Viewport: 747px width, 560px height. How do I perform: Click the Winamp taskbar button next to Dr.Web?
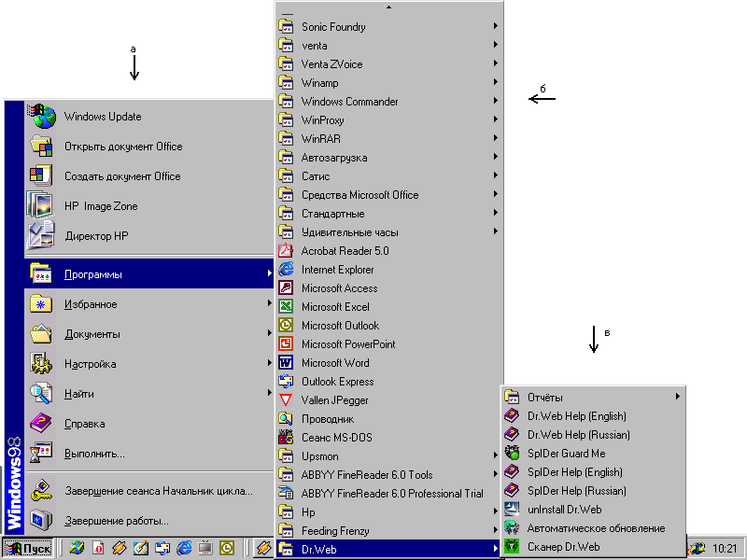(x=263, y=548)
